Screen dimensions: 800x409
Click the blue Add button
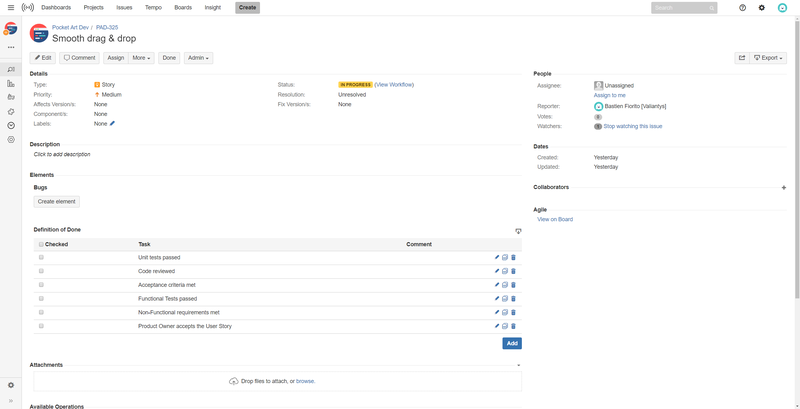coord(512,343)
